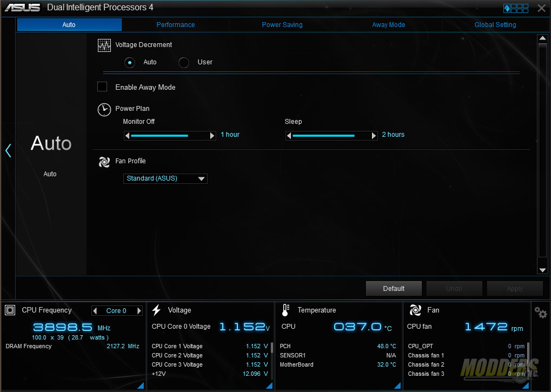Check Enable Away Mode checkbox
Viewport: 551px width, 392px height.
point(102,87)
